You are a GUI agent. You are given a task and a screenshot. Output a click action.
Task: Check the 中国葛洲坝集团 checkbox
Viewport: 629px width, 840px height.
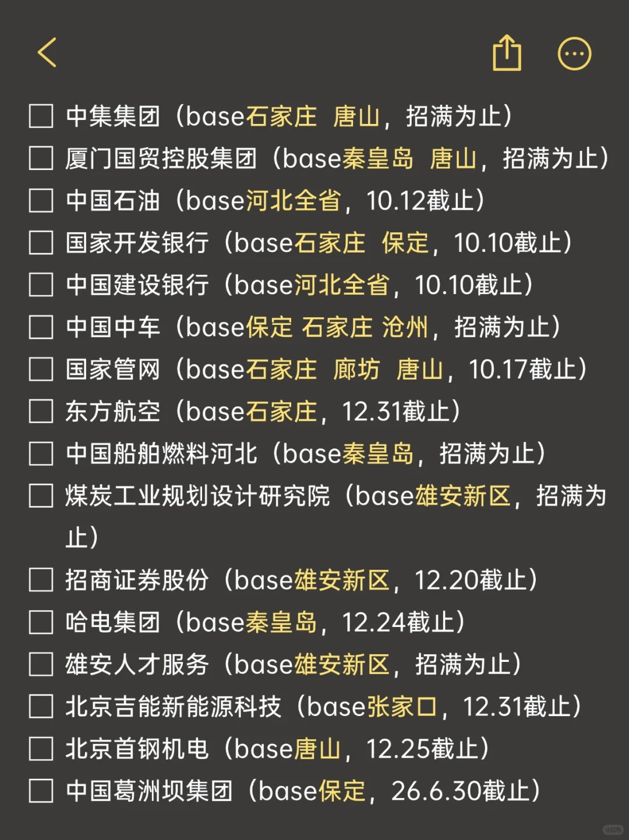pyautogui.click(x=41, y=791)
